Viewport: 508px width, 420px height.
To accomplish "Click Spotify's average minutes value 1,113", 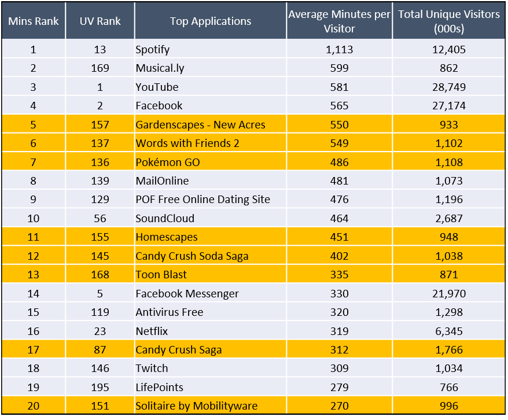I will click(x=339, y=49).
